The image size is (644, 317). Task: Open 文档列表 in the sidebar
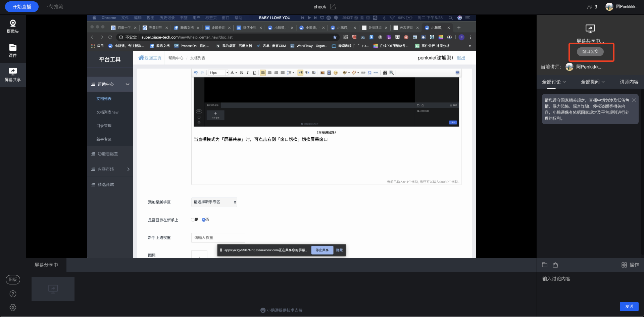tap(104, 99)
